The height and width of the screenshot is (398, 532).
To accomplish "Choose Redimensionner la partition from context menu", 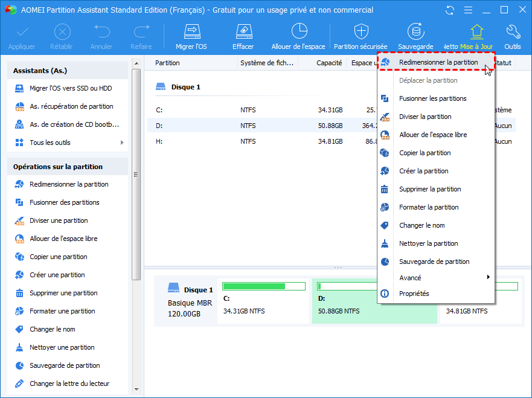I will pos(438,62).
